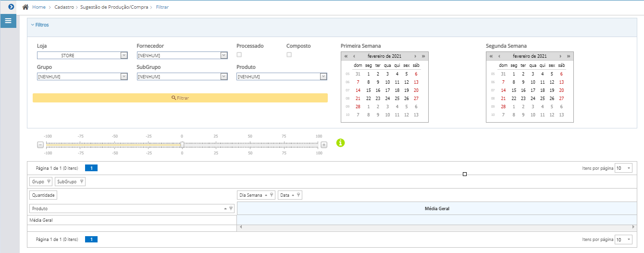
Task: Open the filter icon on SubGrupo field
Action: [81, 181]
